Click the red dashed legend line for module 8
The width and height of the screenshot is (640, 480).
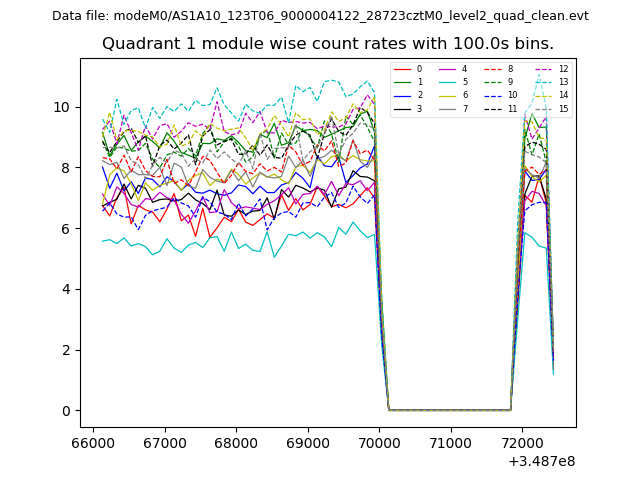492,69
